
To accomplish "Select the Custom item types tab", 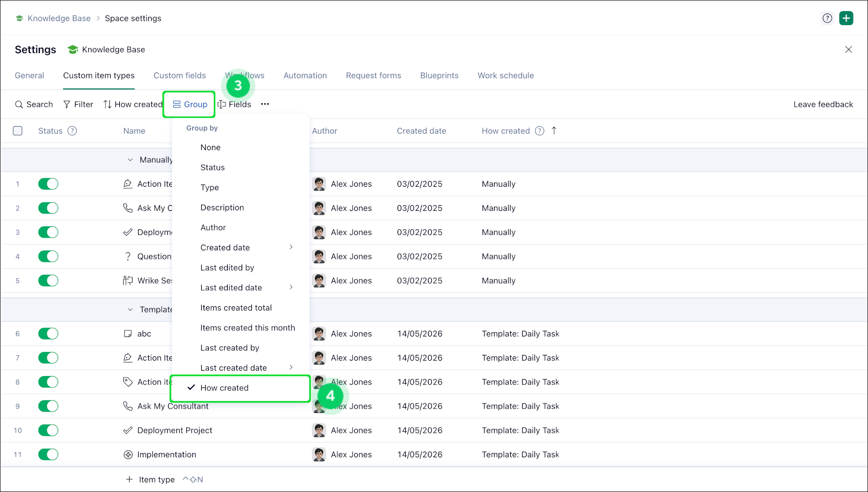I will coord(99,76).
